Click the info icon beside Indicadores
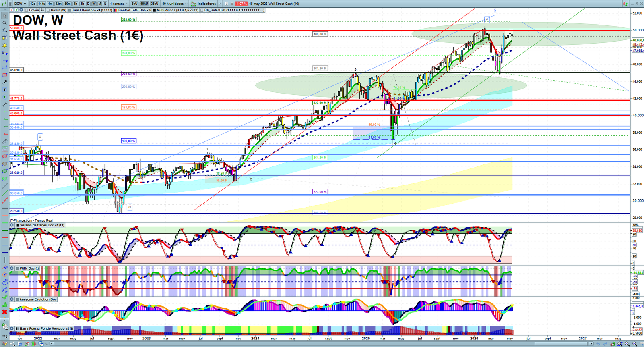The height and width of the screenshot is (347, 644). [226, 4]
